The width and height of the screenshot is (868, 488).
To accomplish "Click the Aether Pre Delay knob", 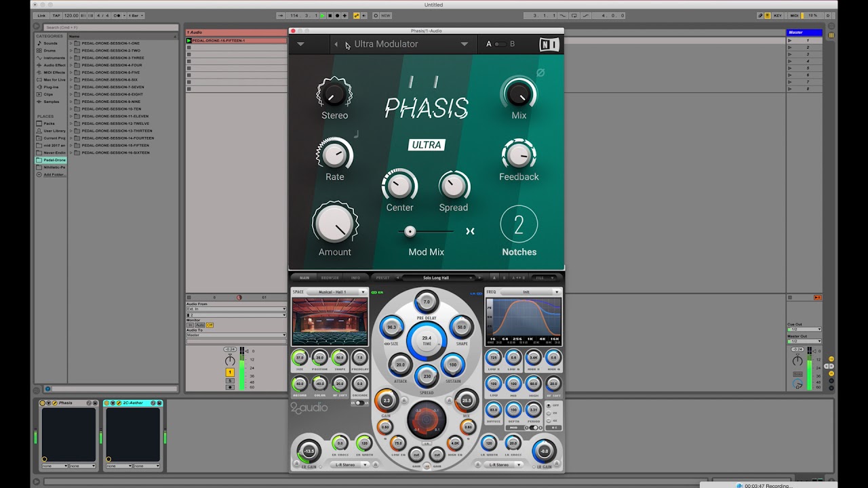I will [x=427, y=302].
